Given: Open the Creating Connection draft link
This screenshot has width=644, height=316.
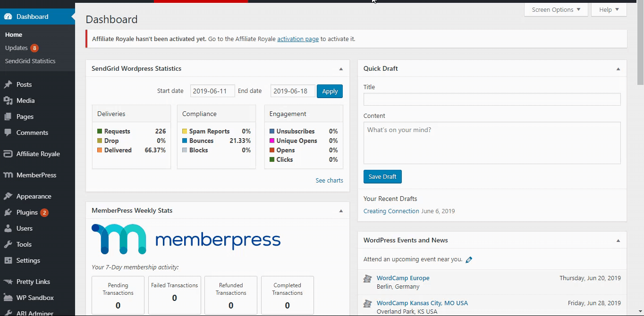Looking at the screenshot, I should coord(391,211).
